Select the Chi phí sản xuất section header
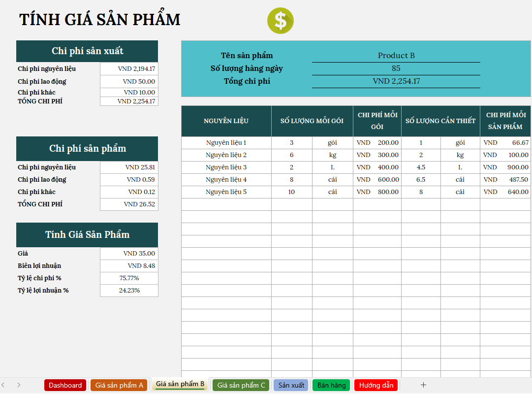Viewport: 532px width, 394px height. (x=87, y=51)
